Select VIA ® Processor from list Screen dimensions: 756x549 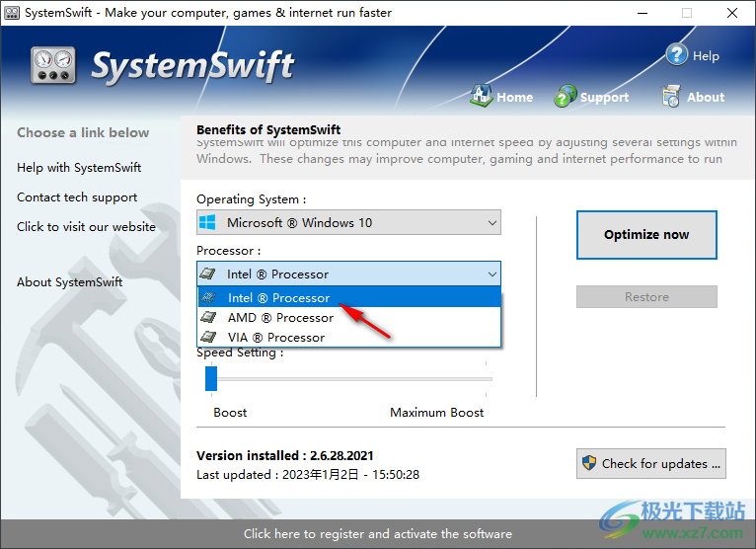click(349, 337)
